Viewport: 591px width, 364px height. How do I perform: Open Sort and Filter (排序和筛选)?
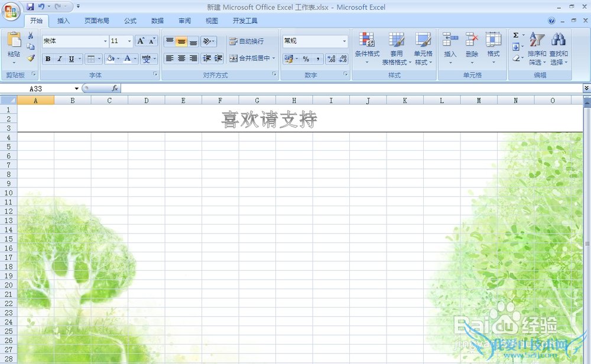tap(537, 48)
